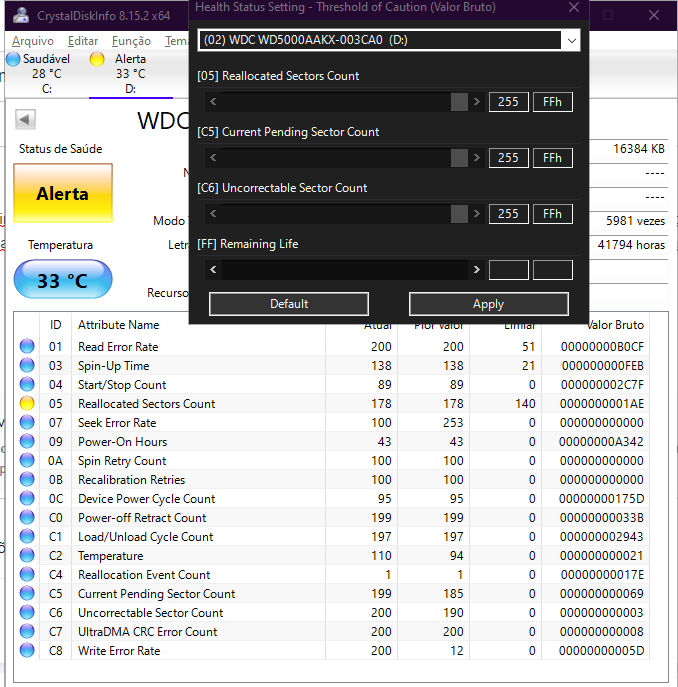Open the Arquivo menu
Image resolution: width=678 pixels, height=687 pixels.
click(x=33, y=41)
